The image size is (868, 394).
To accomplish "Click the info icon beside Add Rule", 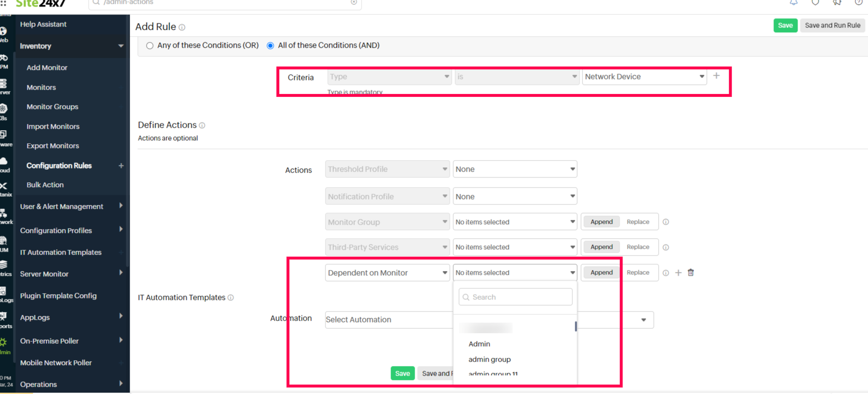I will click(182, 27).
